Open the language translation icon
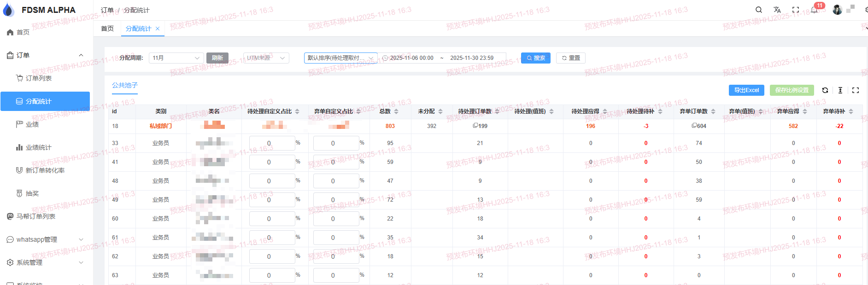The width and height of the screenshot is (868, 285). 777,10
